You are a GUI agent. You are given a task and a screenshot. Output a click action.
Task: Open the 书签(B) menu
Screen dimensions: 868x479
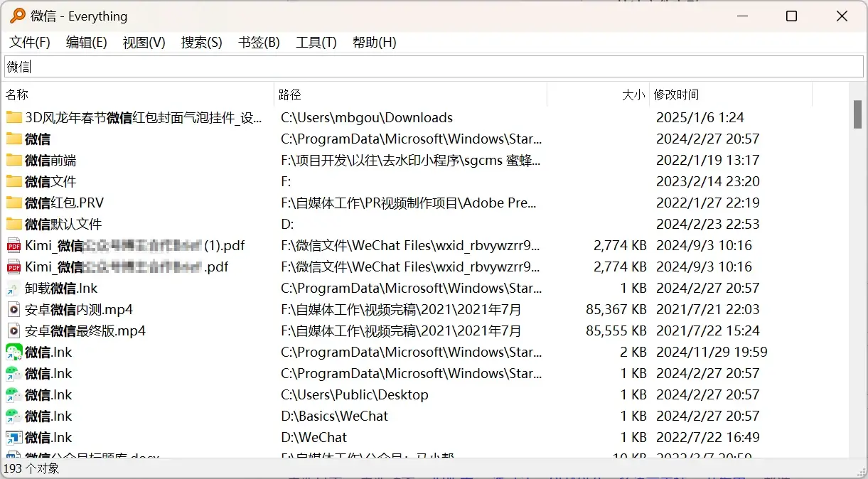pyautogui.click(x=259, y=43)
